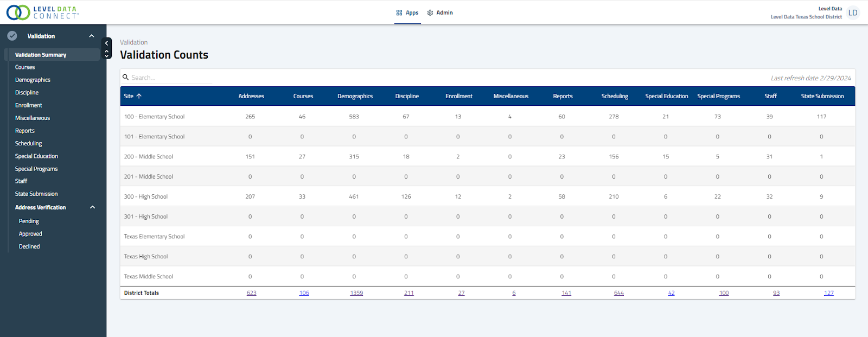Click the Validation checkmark icon in sidebar
Image resolution: width=868 pixels, height=337 pixels.
pyautogui.click(x=12, y=36)
